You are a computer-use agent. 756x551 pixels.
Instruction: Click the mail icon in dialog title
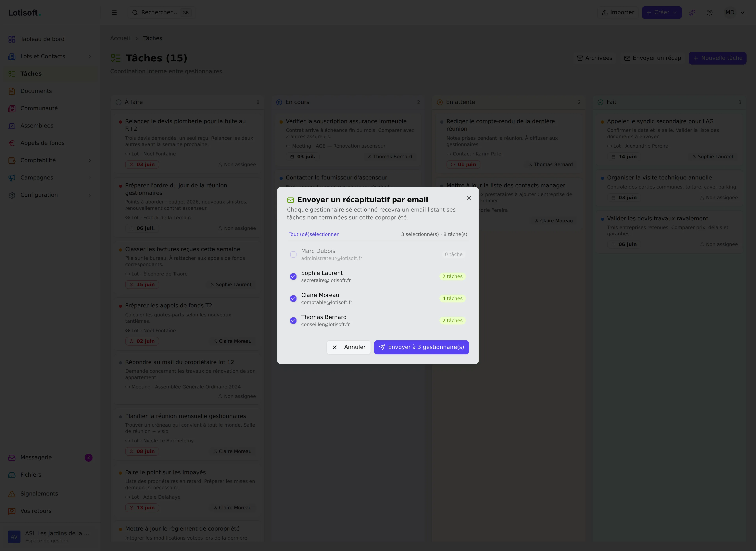291,200
